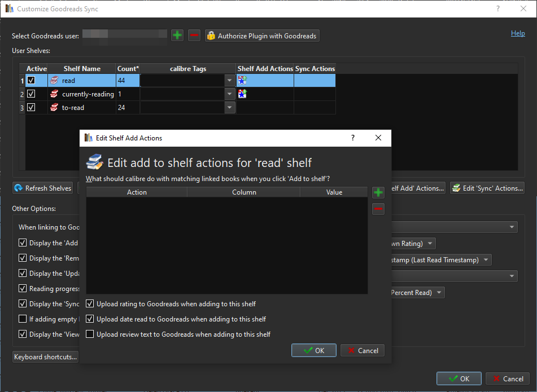The width and height of the screenshot is (537, 392).
Task: Click Shelf Add Actions icon for 'currently-reading'
Action: 242,94
